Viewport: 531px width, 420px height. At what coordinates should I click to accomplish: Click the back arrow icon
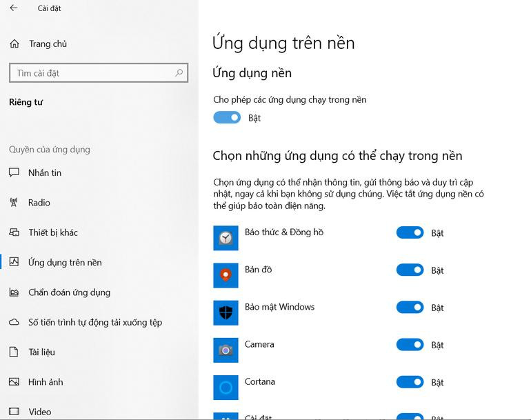click(14, 8)
